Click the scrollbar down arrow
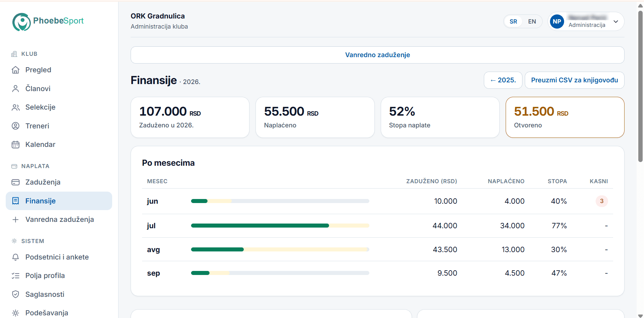 (x=640, y=316)
